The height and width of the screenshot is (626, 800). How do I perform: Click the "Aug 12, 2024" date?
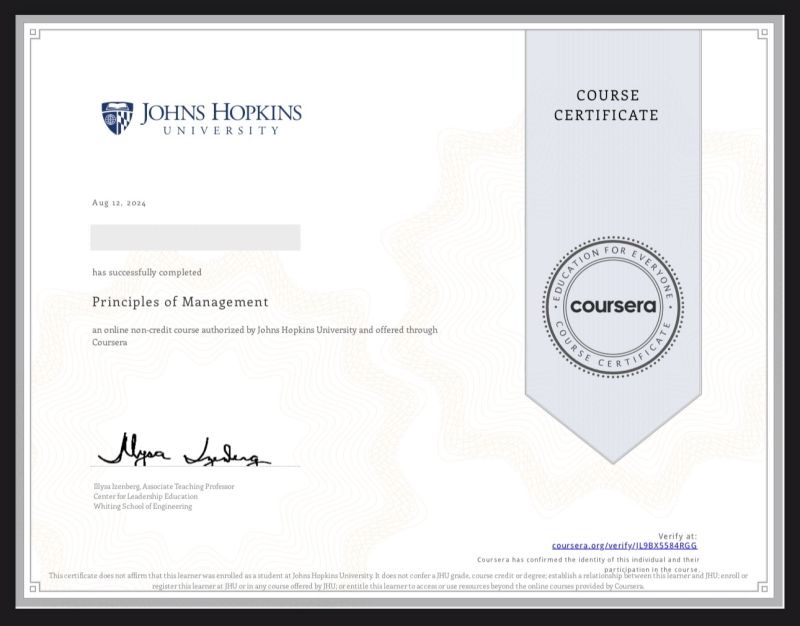[x=119, y=203]
